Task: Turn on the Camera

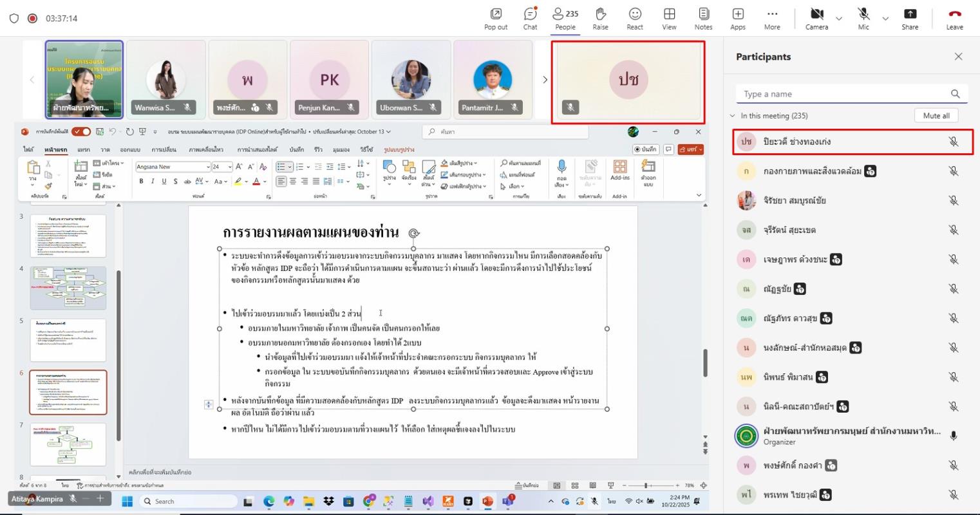Action: [x=816, y=18]
